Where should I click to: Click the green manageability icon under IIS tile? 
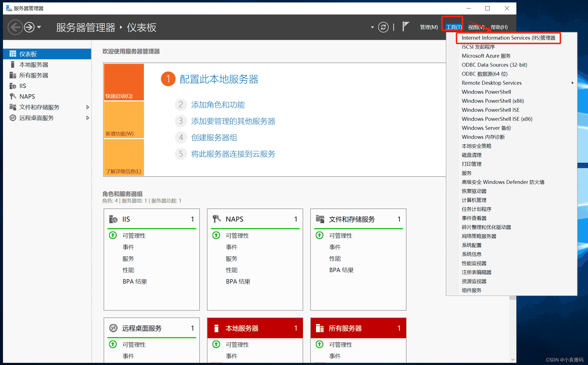tap(113, 235)
